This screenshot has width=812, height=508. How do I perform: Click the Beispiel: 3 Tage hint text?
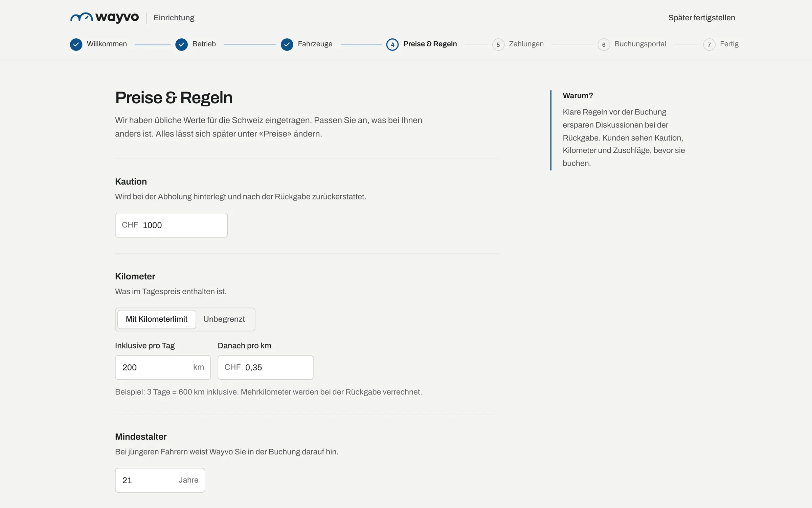click(269, 392)
